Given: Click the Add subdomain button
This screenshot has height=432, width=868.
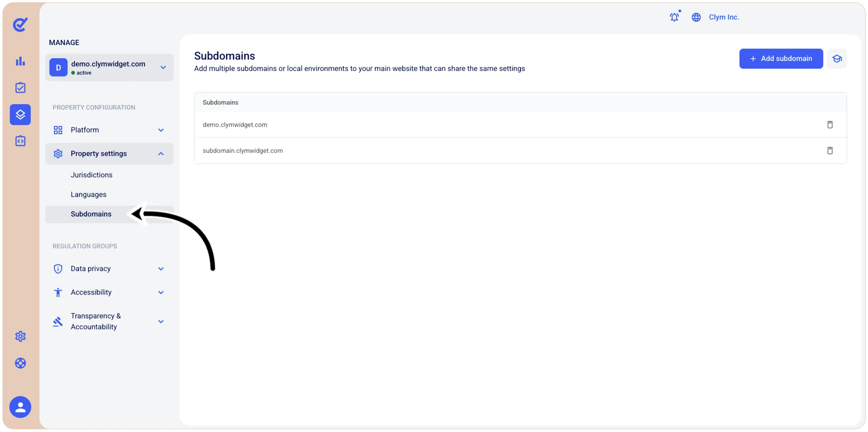Looking at the screenshot, I should pos(781,59).
